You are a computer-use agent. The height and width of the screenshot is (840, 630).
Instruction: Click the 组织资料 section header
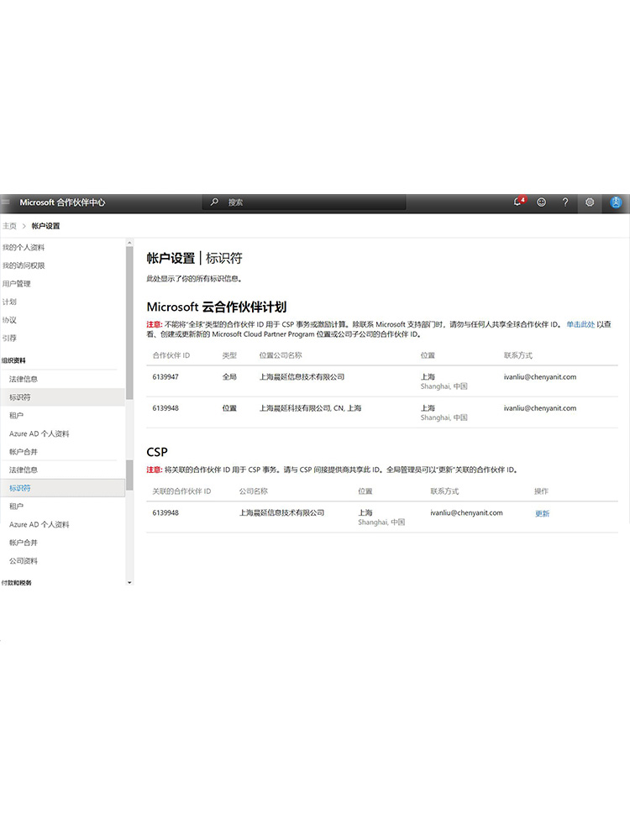coord(13,360)
